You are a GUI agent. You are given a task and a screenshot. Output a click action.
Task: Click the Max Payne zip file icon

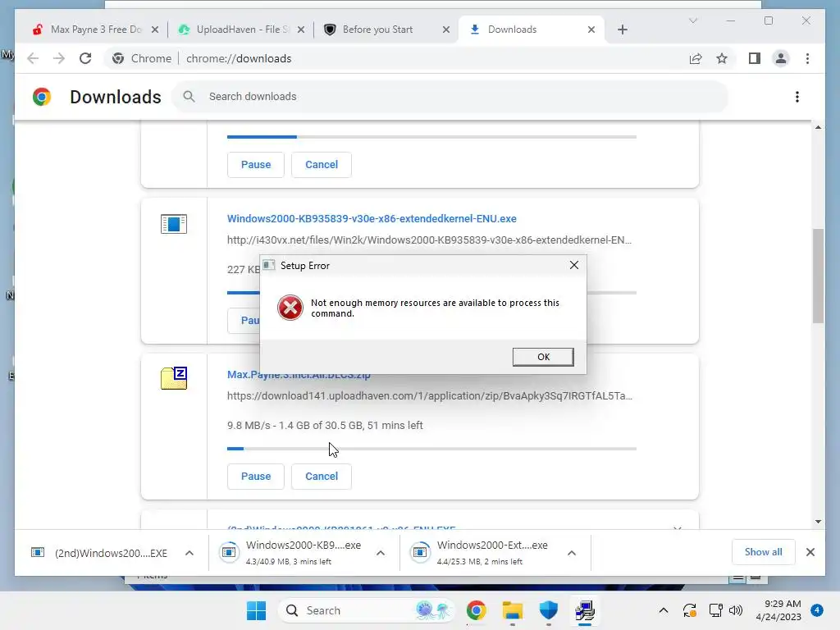[174, 377]
